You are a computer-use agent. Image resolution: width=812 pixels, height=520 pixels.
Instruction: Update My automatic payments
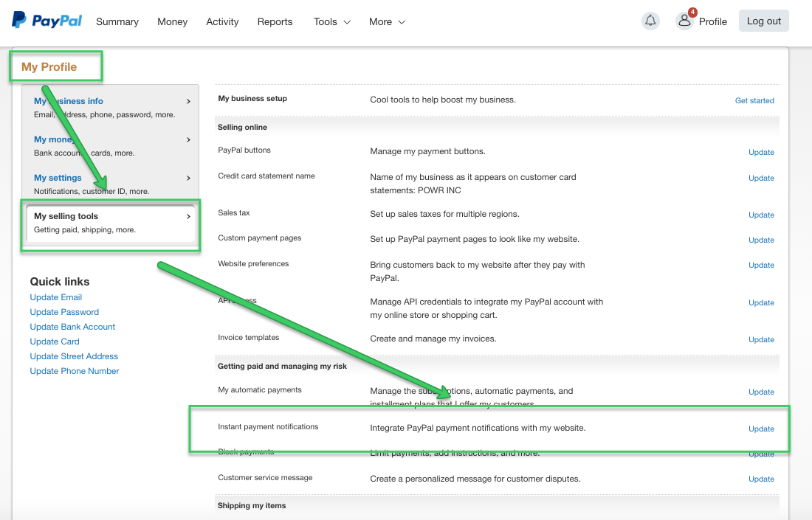point(761,392)
